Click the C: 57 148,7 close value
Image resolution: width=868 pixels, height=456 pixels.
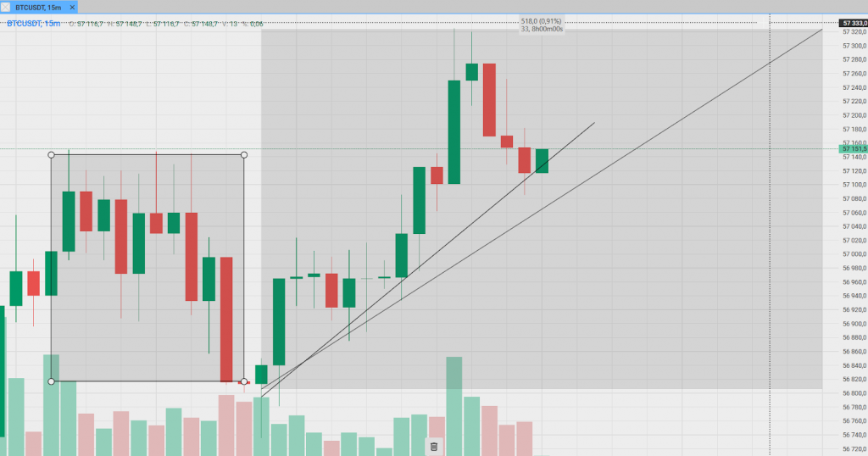201,24
